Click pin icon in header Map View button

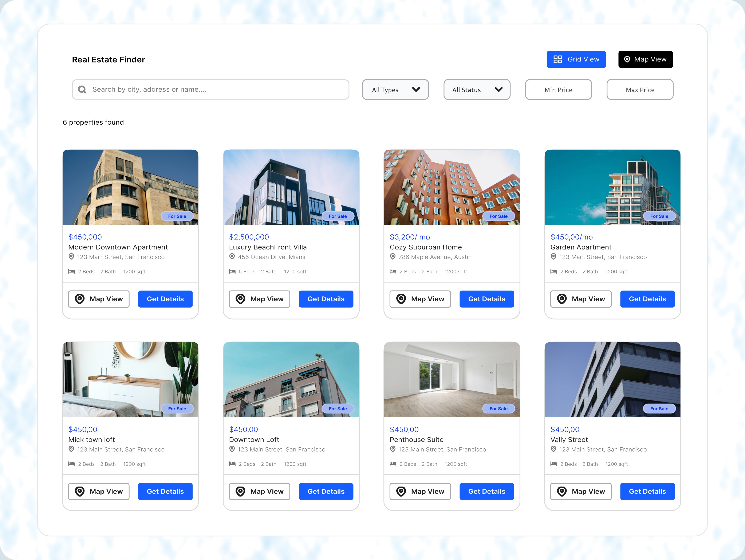627,59
